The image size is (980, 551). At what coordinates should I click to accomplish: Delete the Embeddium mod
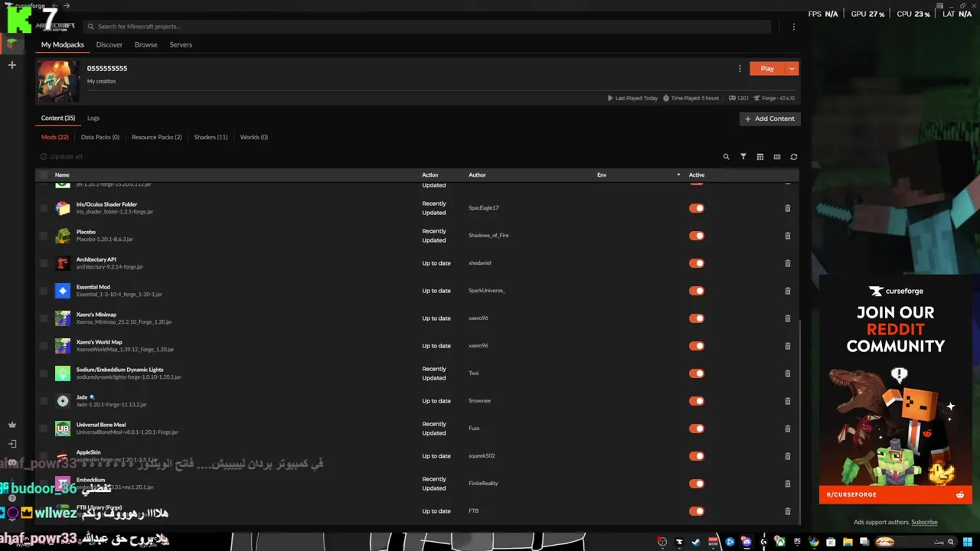pyautogui.click(x=787, y=484)
